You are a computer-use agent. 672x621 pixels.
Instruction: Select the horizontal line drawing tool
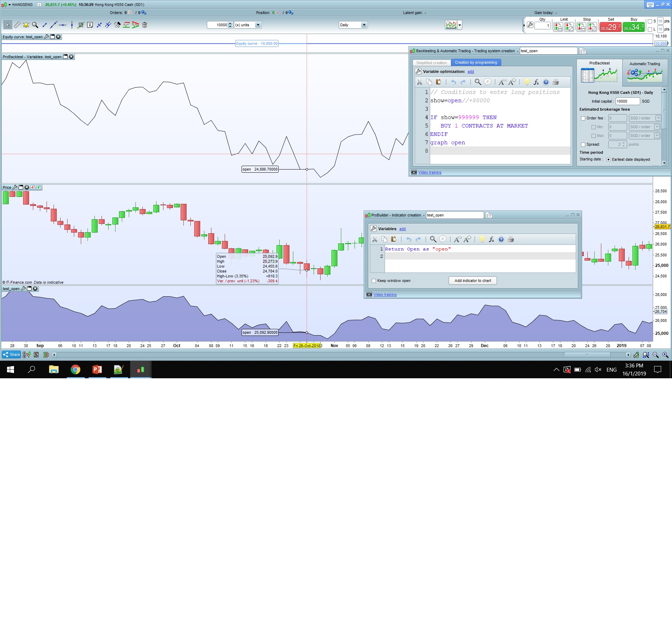tap(63, 25)
